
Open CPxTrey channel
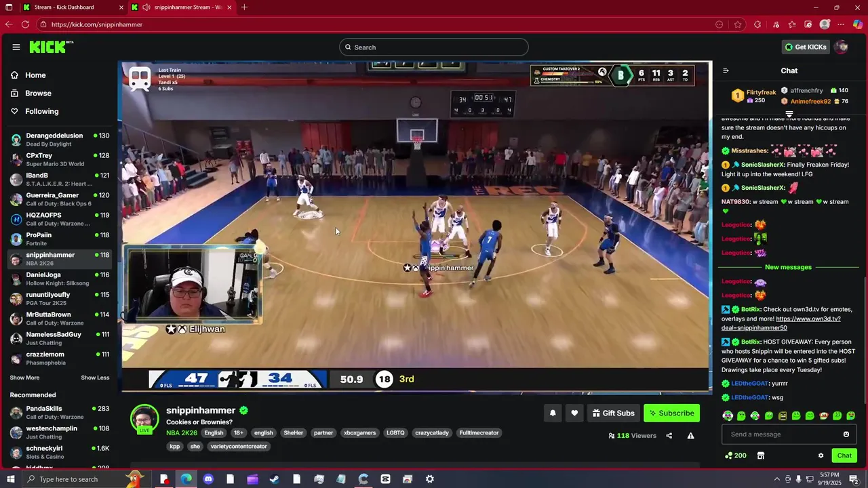pos(61,159)
